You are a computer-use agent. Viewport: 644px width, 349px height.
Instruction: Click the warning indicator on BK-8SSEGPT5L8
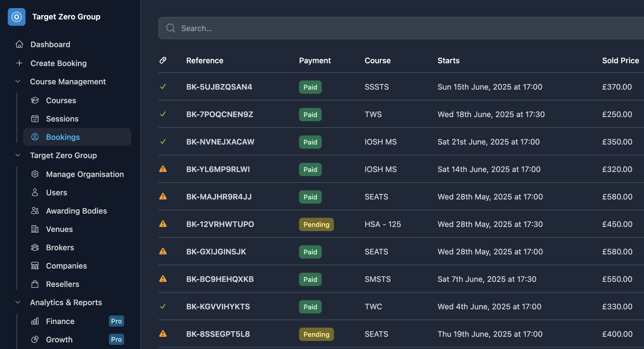click(x=163, y=334)
